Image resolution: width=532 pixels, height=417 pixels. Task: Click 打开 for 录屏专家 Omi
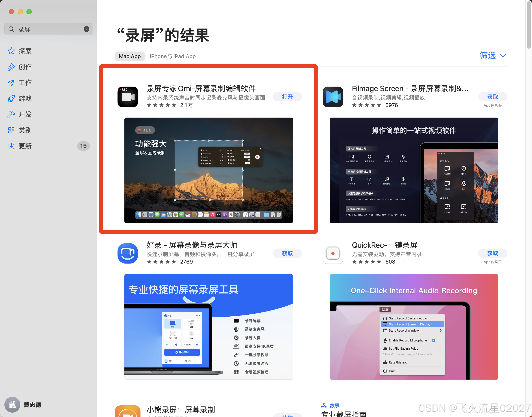tap(287, 97)
